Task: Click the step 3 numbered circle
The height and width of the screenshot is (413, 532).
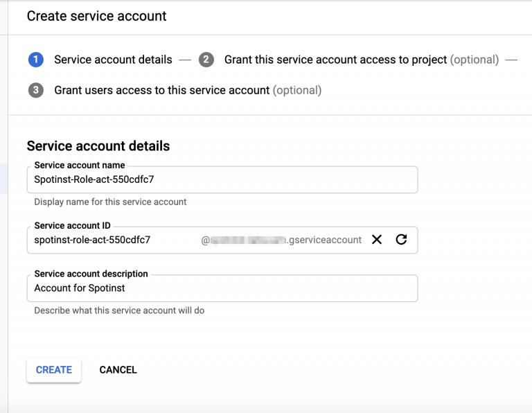Action: pyautogui.click(x=36, y=90)
